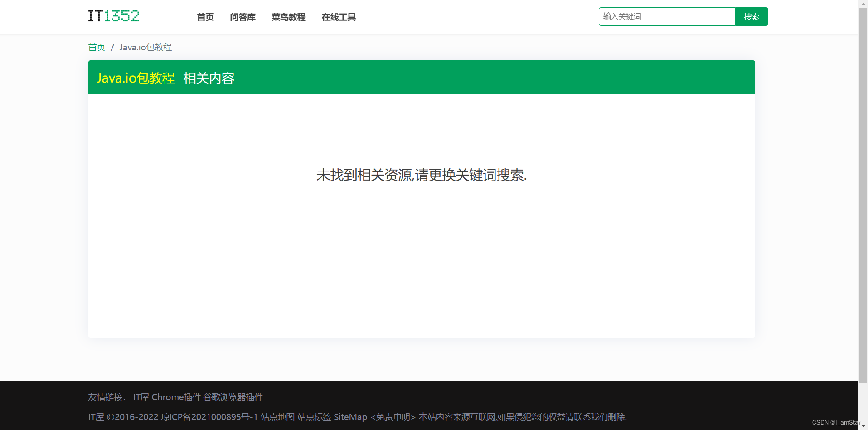Click the Java.io包教程 breadcrumb label
The image size is (868, 430).
(x=145, y=47)
